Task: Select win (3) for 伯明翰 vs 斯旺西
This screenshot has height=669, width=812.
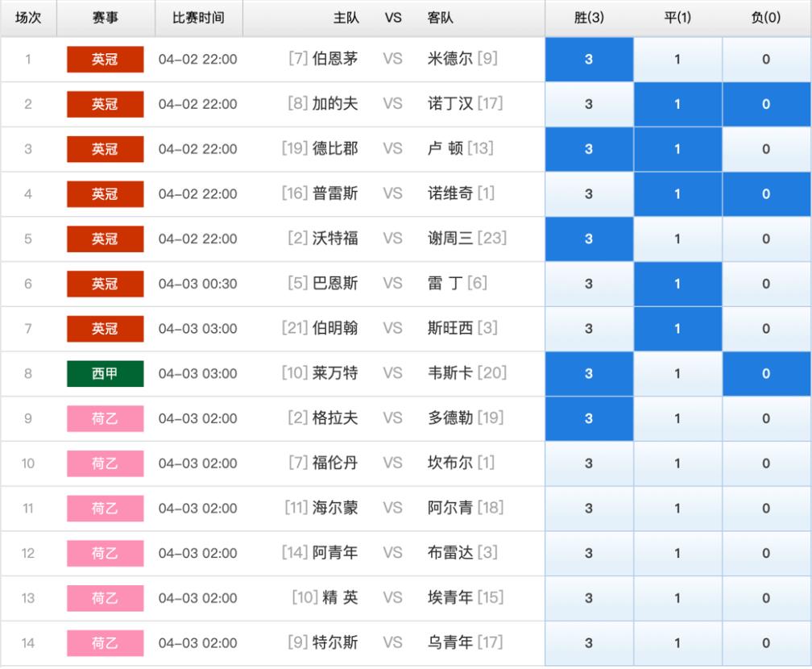Action: coord(589,329)
